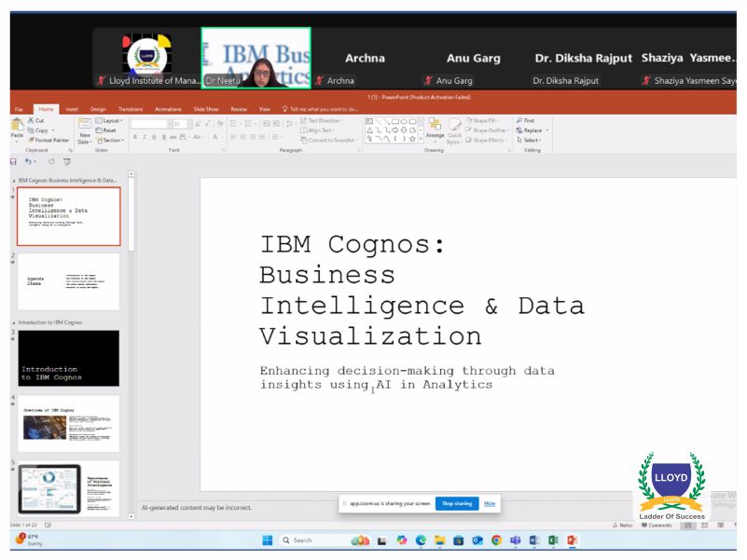This screenshot has height=560, width=747.
Task: Switch to the Slide Show ribbon tab
Action: click(206, 109)
